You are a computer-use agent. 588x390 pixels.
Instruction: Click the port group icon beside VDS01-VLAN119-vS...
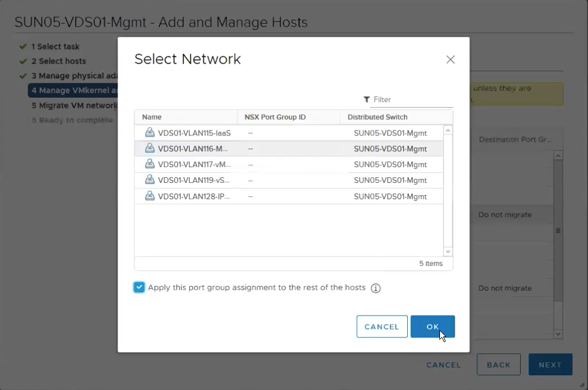150,179
